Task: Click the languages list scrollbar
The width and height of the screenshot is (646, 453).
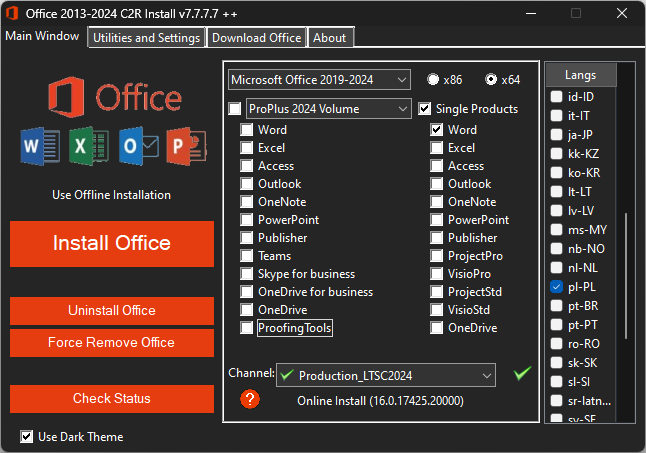Action: (626, 276)
